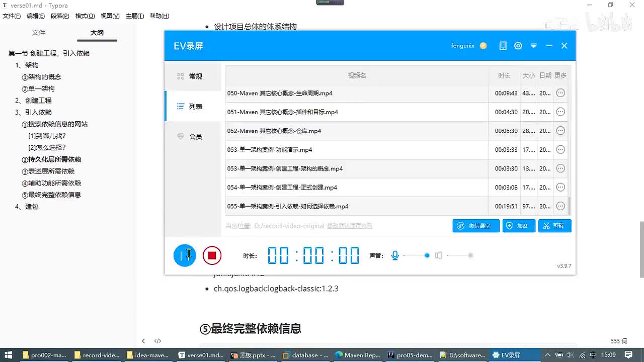Click the gold VIP badge next to fengunix

(x=483, y=46)
